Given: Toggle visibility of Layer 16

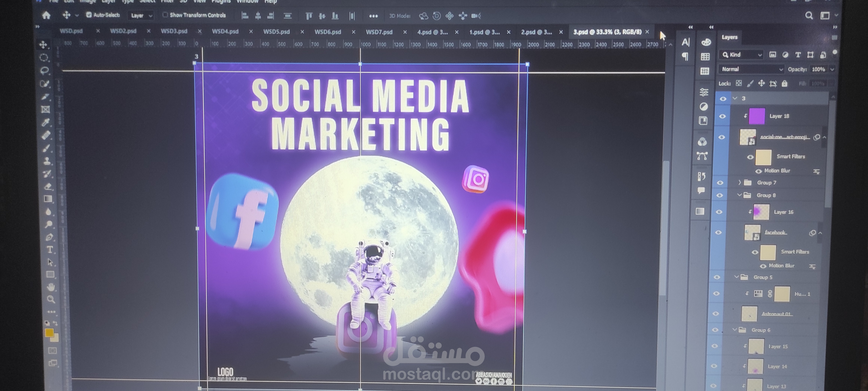Looking at the screenshot, I should tap(719, 212).
